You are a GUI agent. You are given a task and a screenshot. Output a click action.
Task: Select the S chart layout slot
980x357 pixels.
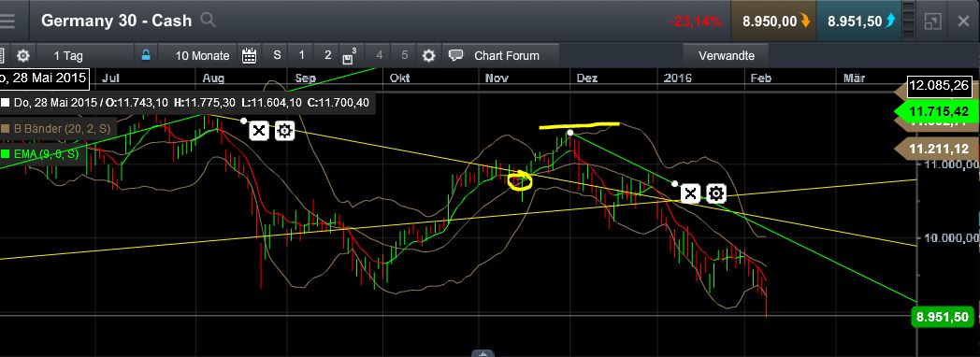[x=277, y=55]
